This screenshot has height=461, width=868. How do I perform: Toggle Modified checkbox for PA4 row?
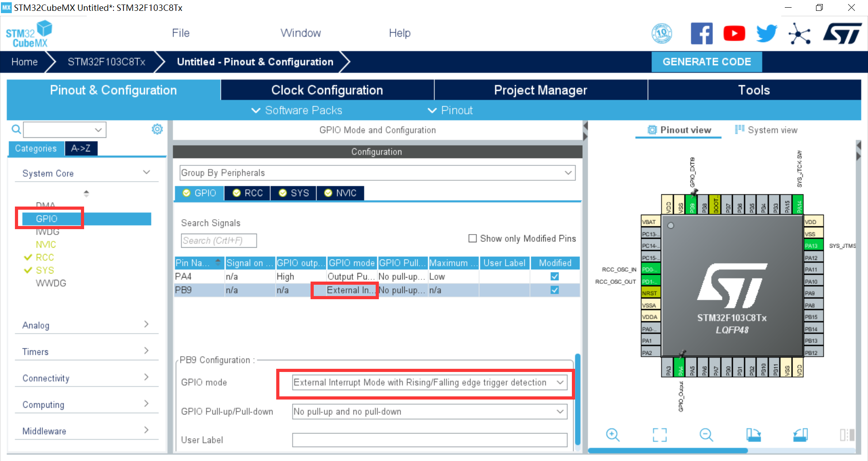pyautogui.click(x=555, y=276)
